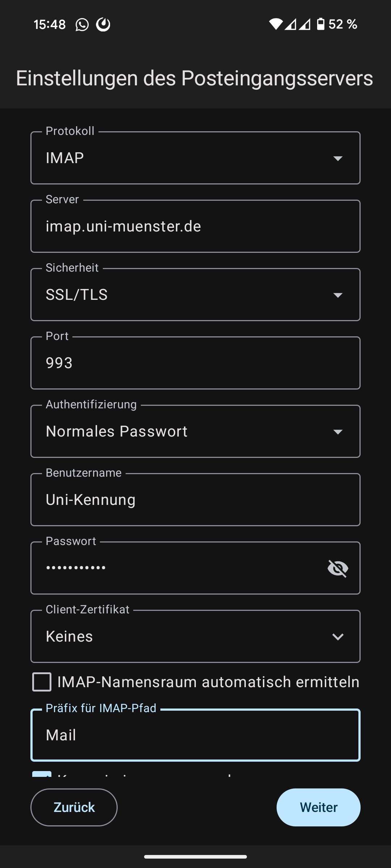Toggle the partially visible checkbox below Präfix field
The height and width of the screenshot is (868, 391).
click(42, 774)
